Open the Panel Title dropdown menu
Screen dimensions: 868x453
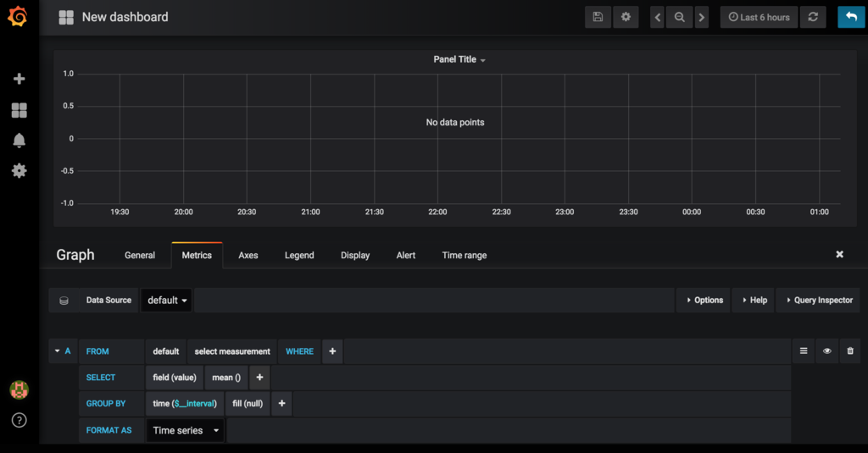459,59
